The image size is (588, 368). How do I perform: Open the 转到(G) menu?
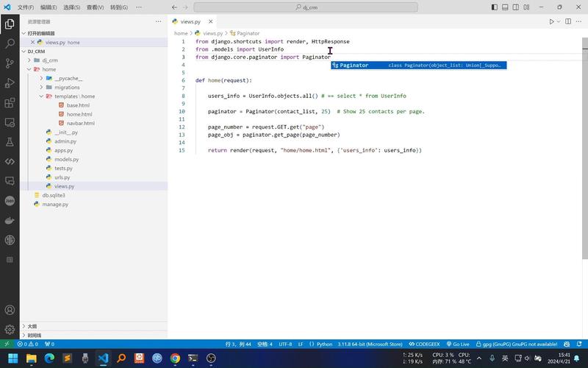(119, 7)
